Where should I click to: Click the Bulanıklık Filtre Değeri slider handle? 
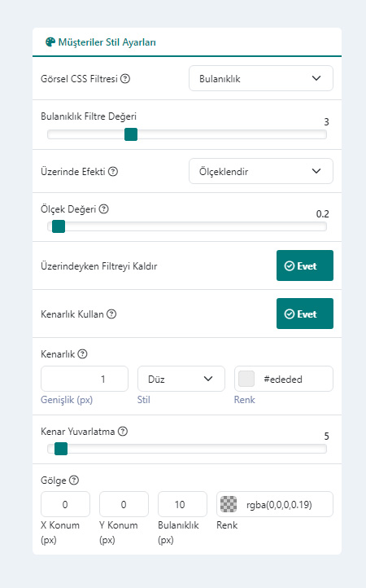click(131, 134)
